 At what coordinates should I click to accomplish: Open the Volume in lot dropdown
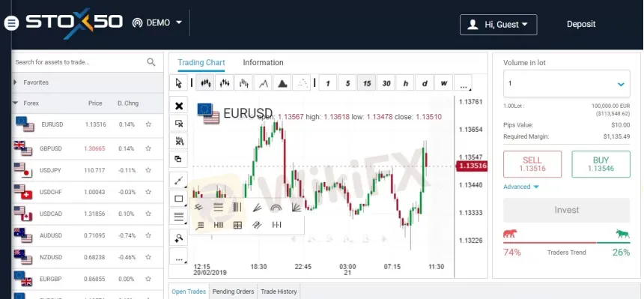[x=566, y=83]
